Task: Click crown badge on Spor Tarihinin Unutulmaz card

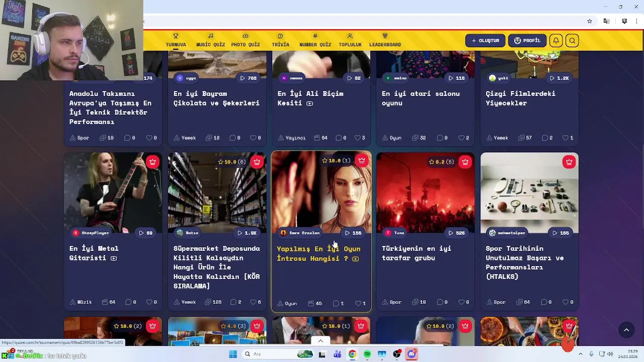Action: [x=569, y=162]
